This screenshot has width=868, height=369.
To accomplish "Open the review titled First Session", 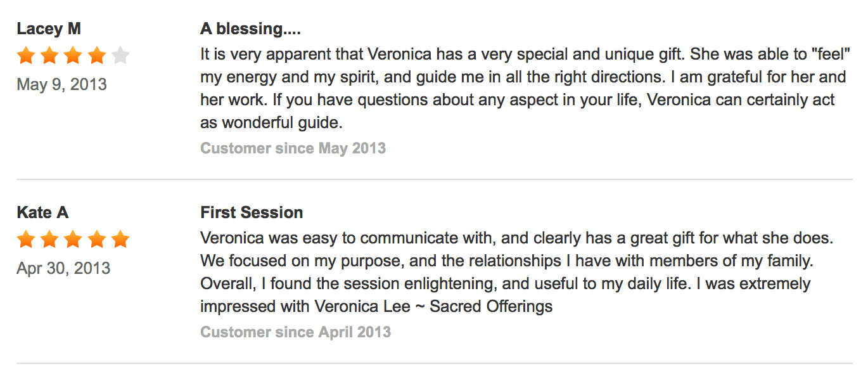I will click(252, 212).
